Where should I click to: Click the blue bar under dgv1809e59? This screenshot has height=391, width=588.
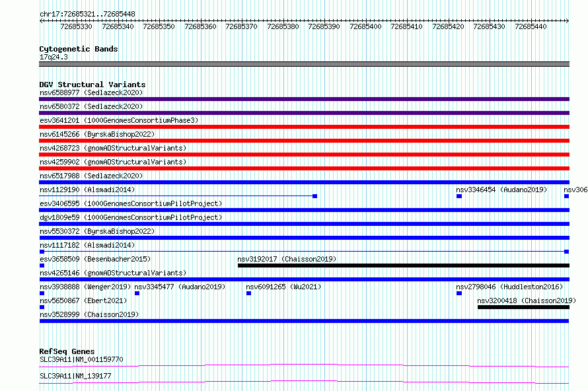304,224
